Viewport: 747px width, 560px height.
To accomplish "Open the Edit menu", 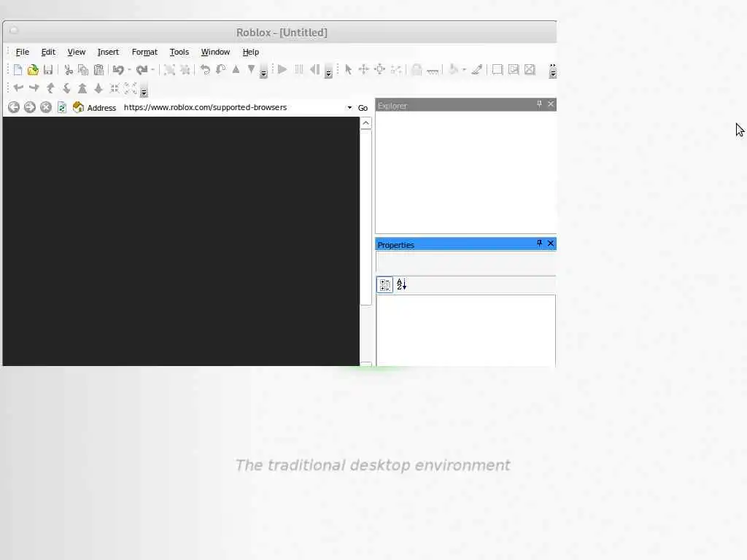I will click(48, 52).
